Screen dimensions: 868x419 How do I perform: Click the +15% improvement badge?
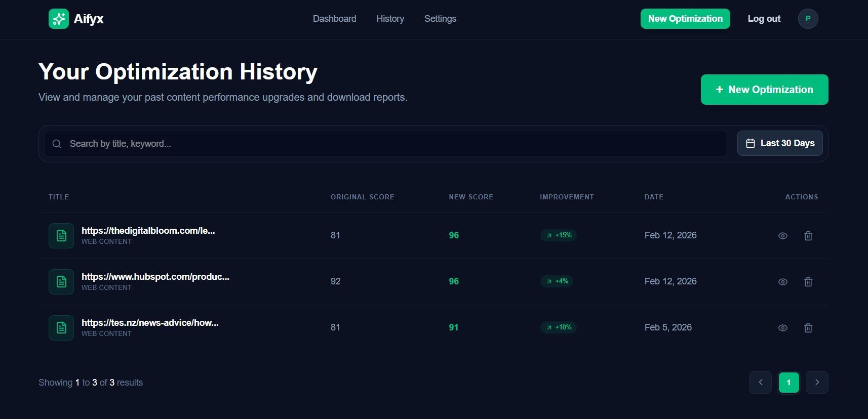(559, 235)
